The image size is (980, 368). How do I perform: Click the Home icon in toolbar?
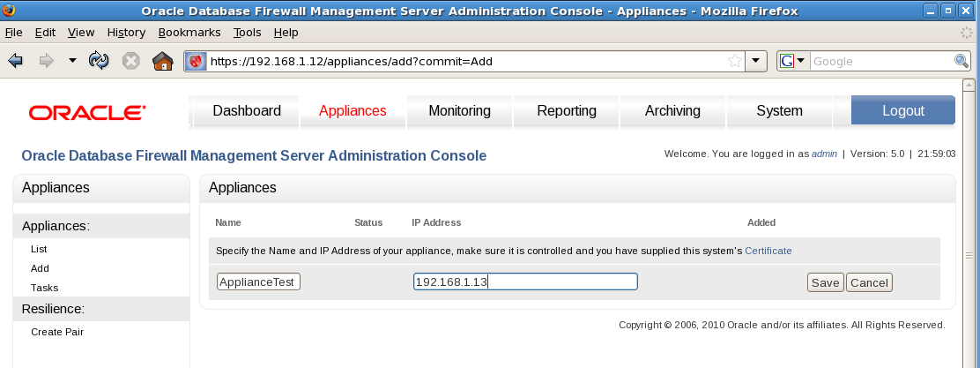162,61
